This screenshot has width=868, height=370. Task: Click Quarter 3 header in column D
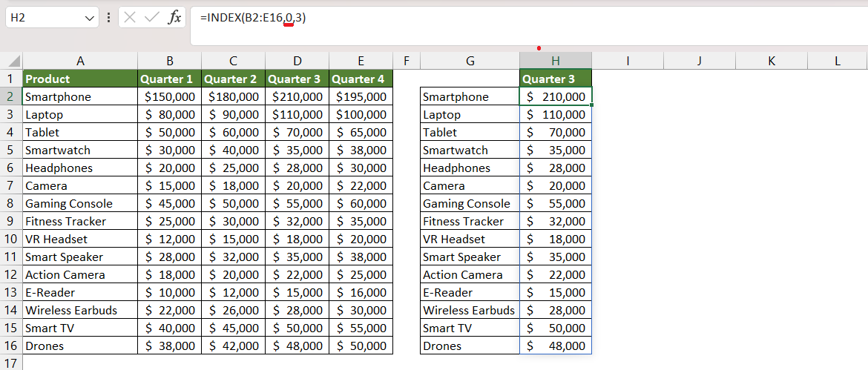297,79
